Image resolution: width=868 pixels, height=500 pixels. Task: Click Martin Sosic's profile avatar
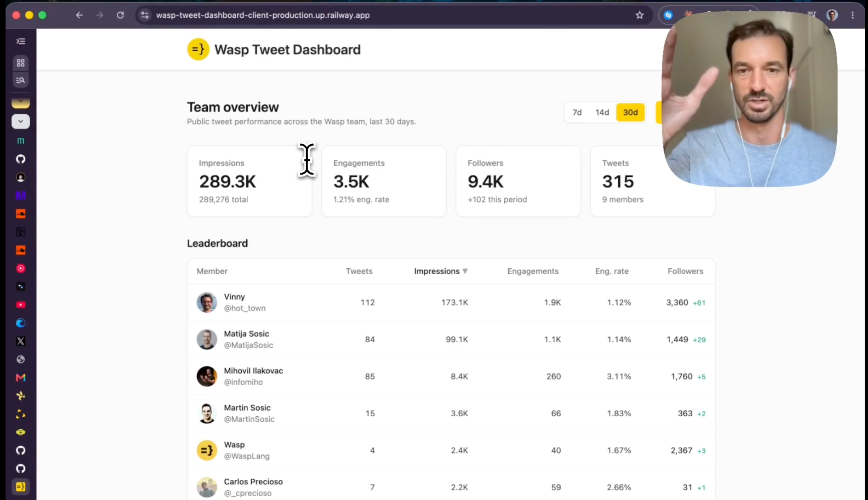coord(207,413)
